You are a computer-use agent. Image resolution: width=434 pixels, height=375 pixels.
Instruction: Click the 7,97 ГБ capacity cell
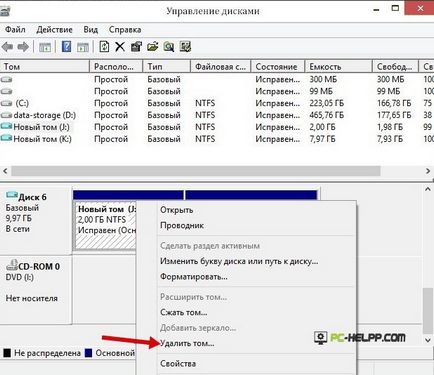pyautogui.click(x=322, y=139)
